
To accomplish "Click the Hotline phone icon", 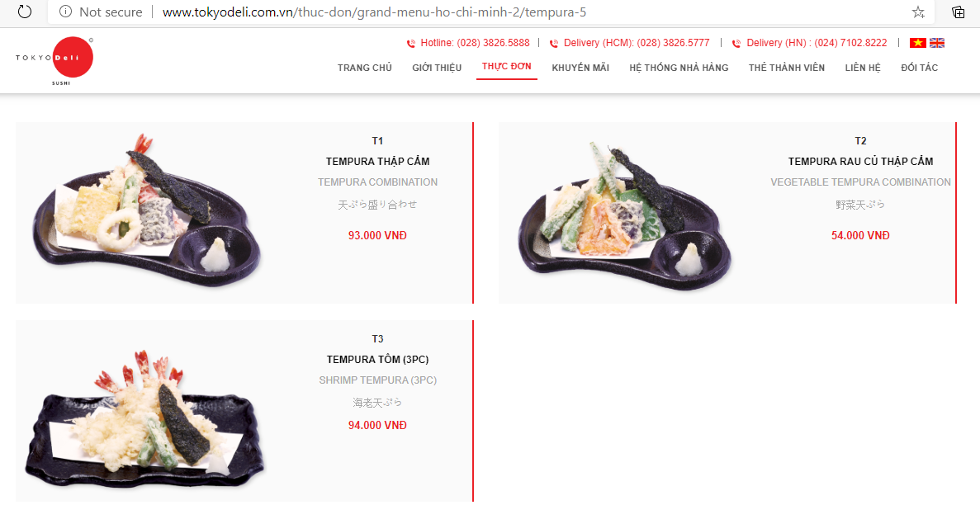I will click(x=411, y=43).
